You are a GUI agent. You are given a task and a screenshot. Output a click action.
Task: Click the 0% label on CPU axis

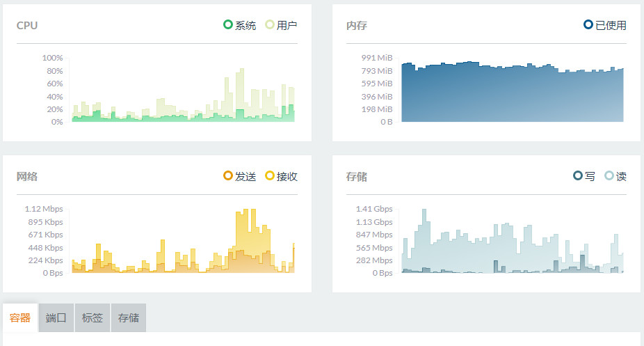point(57,122)
